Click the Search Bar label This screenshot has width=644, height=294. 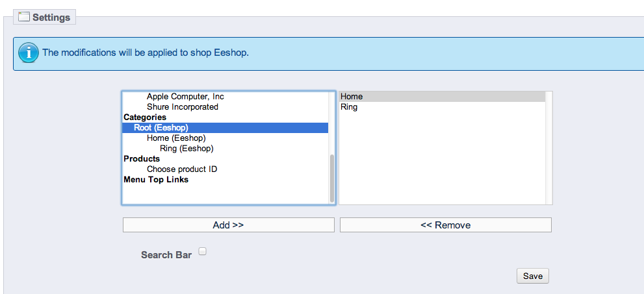tap(166, 255)
